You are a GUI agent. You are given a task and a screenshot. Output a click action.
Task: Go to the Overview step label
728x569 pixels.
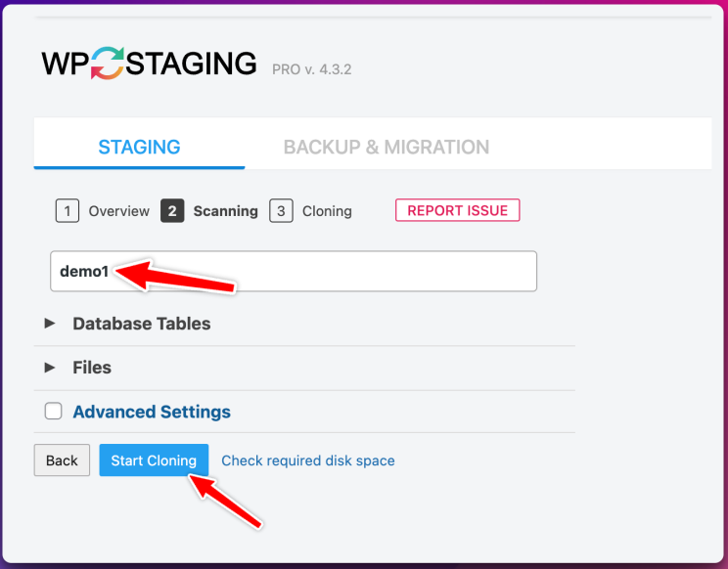click(x=118, y=211)
